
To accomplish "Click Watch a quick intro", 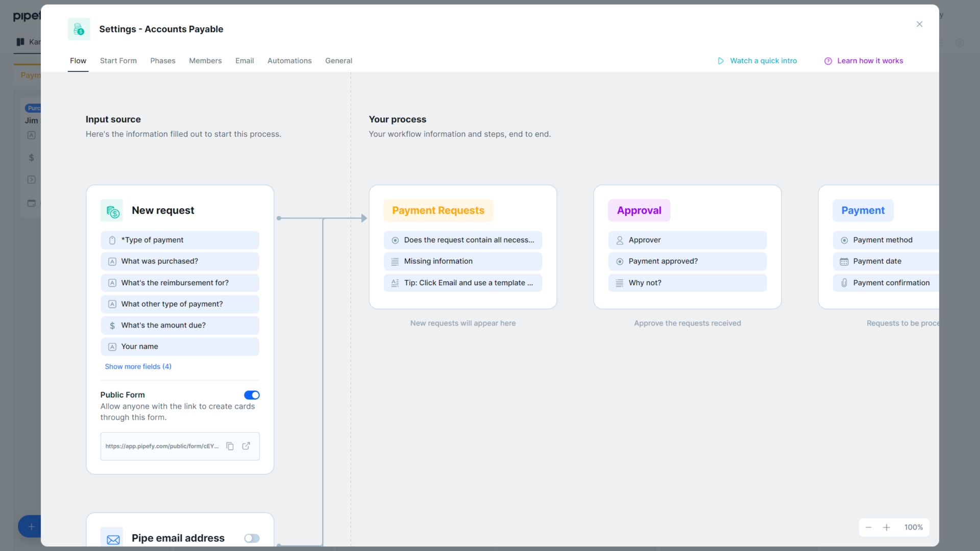I will coord(763,61).
